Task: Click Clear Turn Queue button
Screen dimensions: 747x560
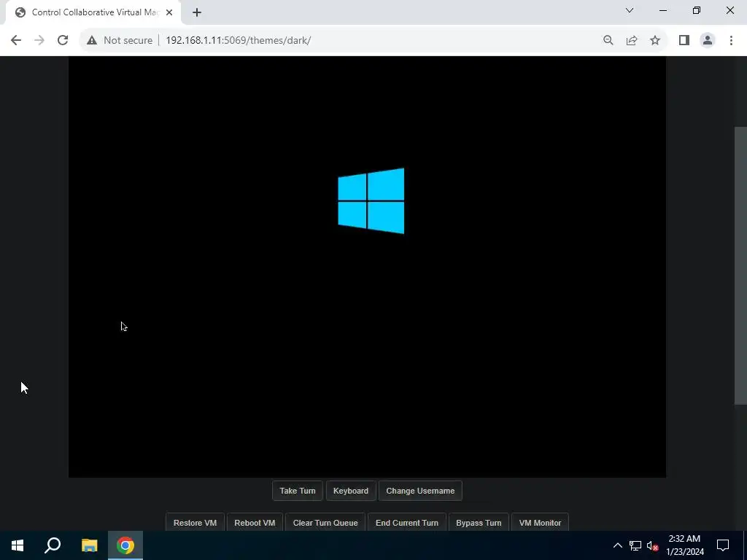Action: click(x=325, y=522)
